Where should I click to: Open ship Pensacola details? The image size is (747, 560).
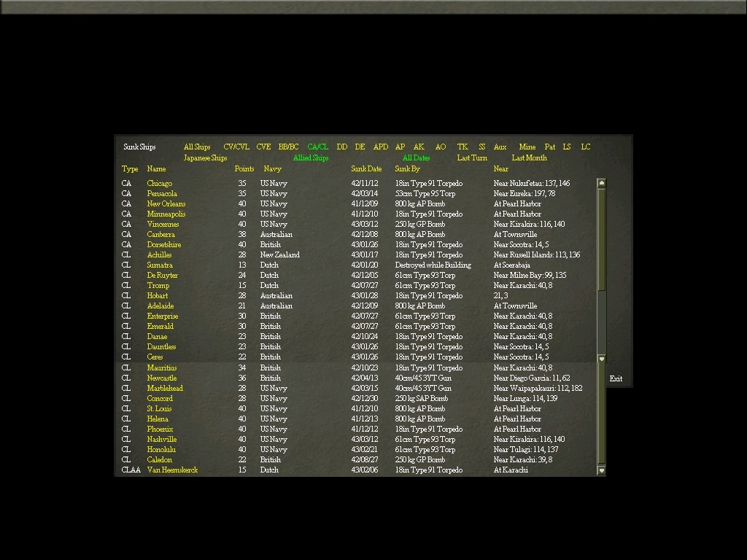coord(162,193)
